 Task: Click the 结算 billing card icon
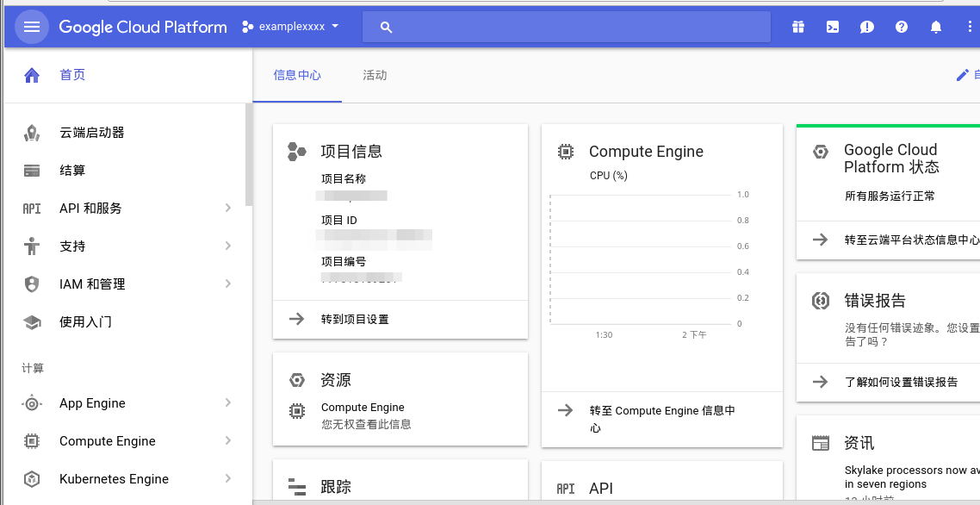tap(32, 171)
